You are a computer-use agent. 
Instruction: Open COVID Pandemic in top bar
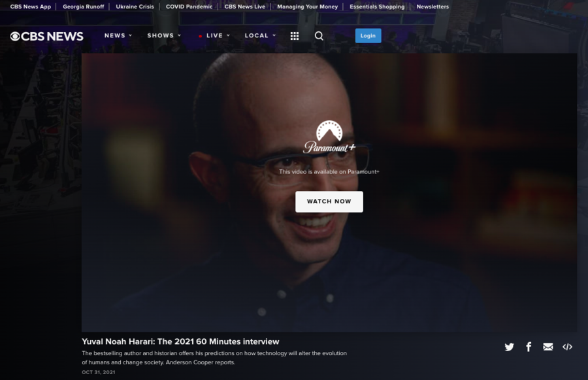[x=189, y=7]
